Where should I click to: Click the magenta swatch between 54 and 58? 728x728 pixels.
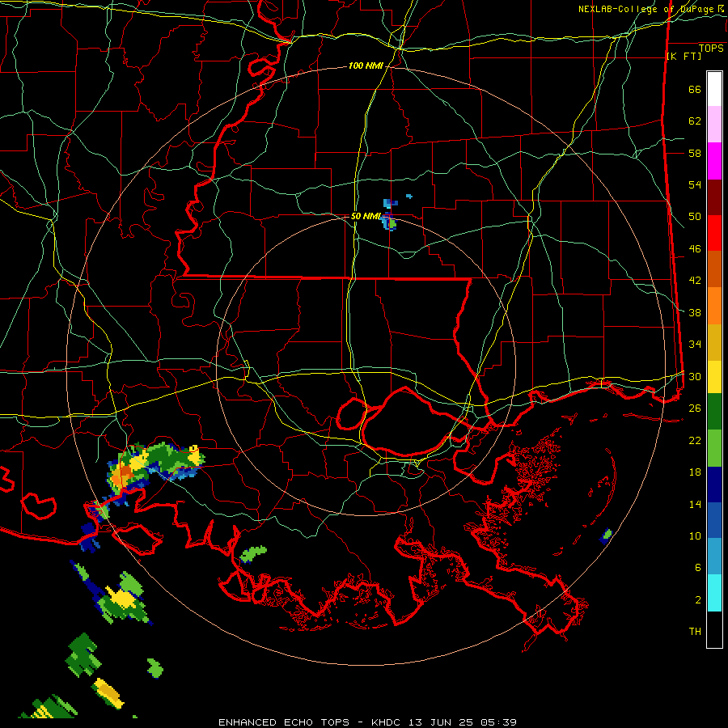pyautogui.click(x=714, y=161)
